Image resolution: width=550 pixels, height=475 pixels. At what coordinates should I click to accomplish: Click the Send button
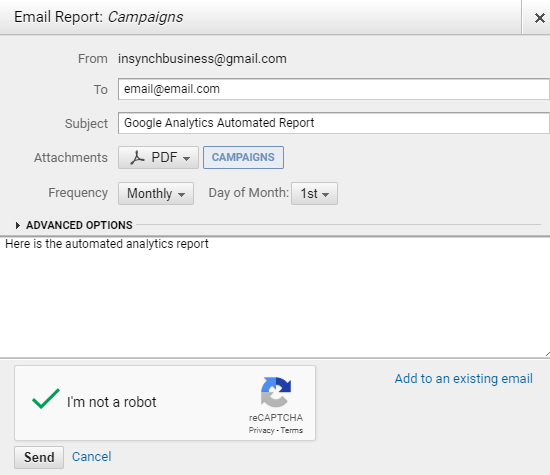[x=39, y=457]
